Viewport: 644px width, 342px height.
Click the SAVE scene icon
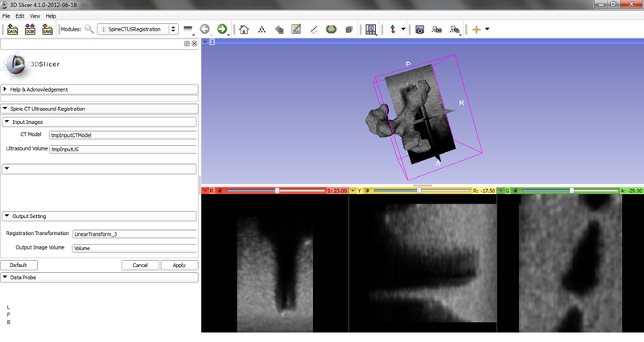click(47, 30)
